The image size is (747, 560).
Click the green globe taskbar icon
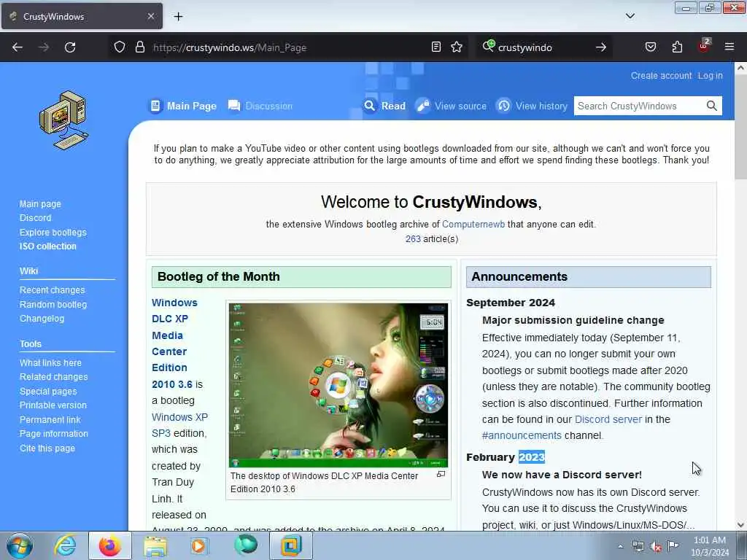245,545
